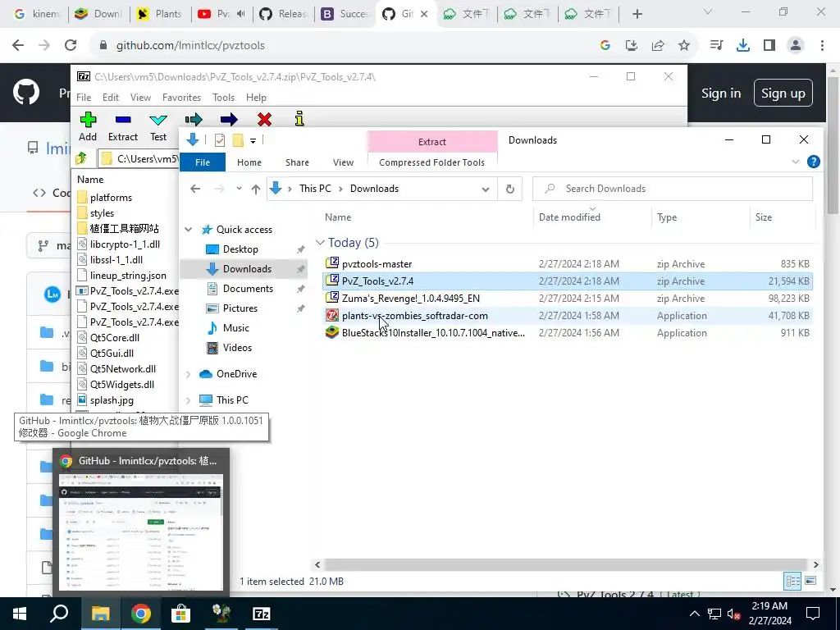The height and width of the screenshot is (630, 840).
Task: Switch to the Share ribbon tab
Action: point(297,162)
